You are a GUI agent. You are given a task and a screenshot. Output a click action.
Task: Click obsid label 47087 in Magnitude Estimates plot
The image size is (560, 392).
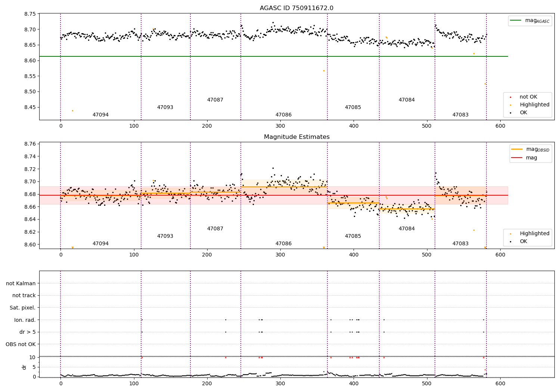coord(215,229)
